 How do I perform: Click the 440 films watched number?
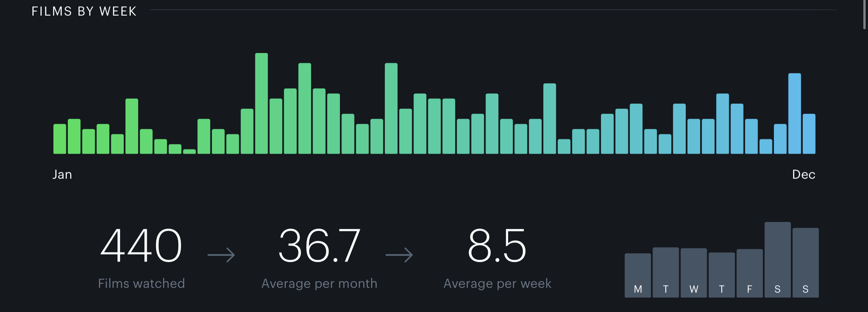141,246
